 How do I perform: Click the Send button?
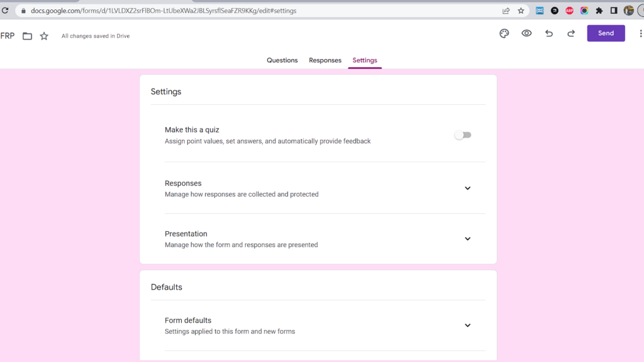click(x=606, y=33)
